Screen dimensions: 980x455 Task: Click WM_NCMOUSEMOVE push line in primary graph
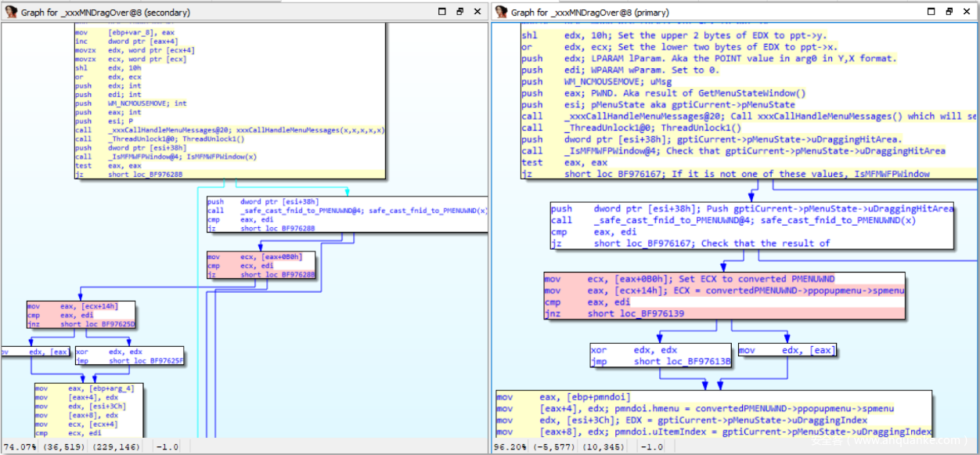click(x=595, y=81)
